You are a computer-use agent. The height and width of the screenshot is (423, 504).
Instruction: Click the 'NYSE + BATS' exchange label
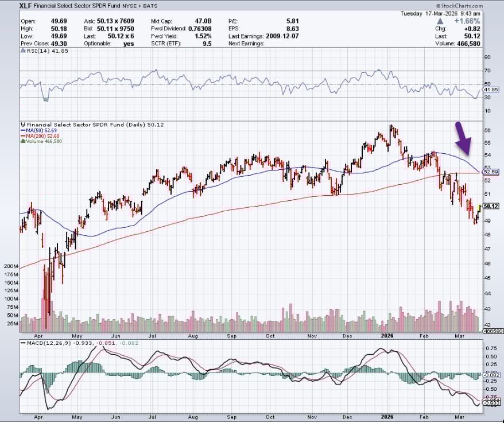coord(140,6)
